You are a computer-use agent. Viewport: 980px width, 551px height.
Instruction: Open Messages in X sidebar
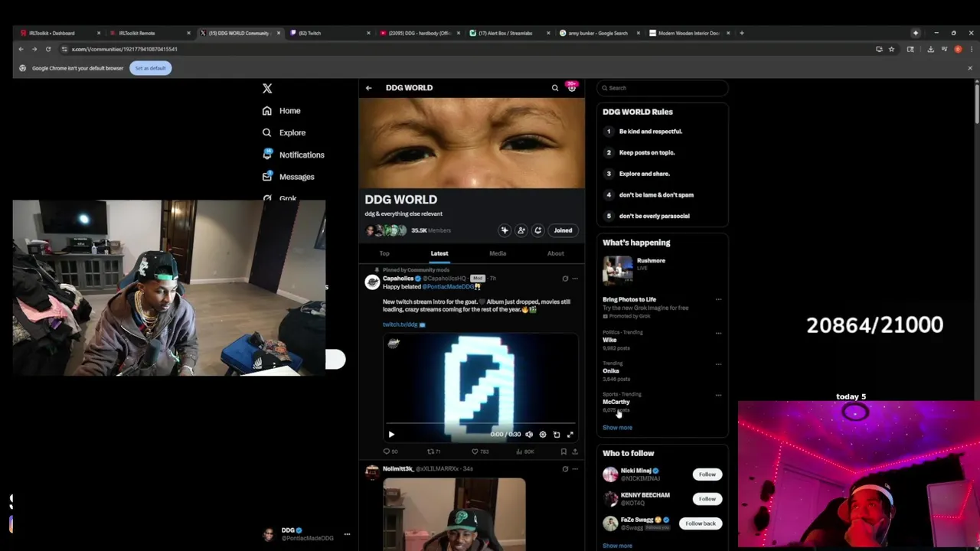[289, 177]
